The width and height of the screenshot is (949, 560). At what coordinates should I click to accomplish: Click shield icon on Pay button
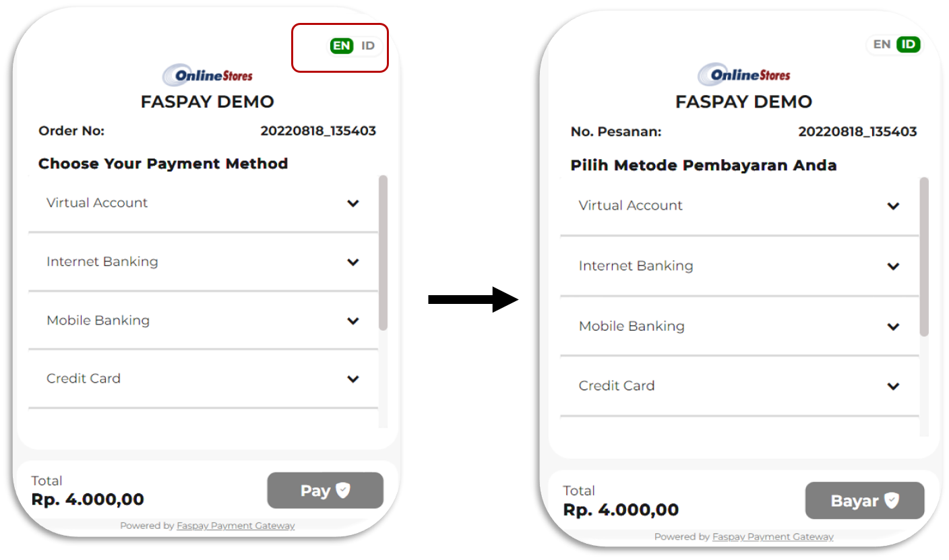[344, 491]
